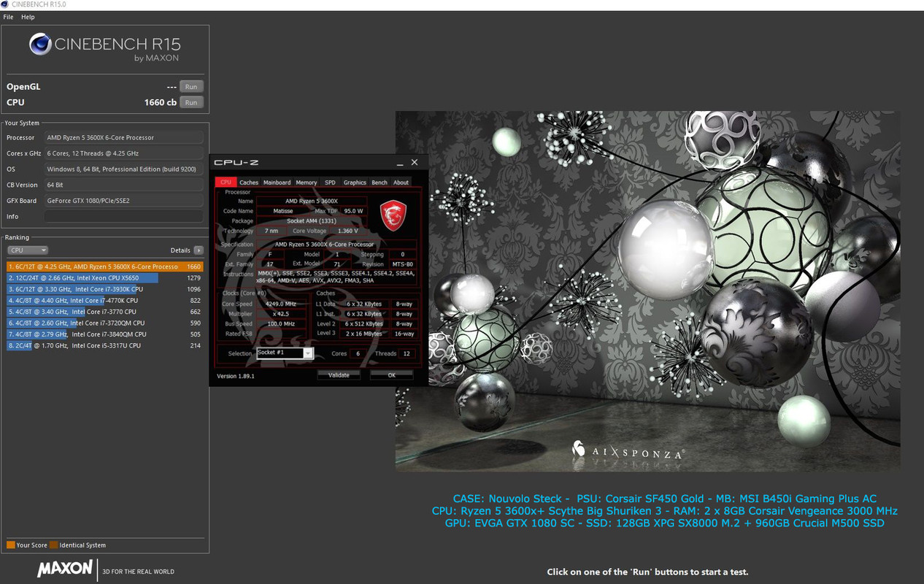Click the Cores count value 6 in CPU-Z
The image size is (924, 584).
pyautogui.click(x=358, y=353)
